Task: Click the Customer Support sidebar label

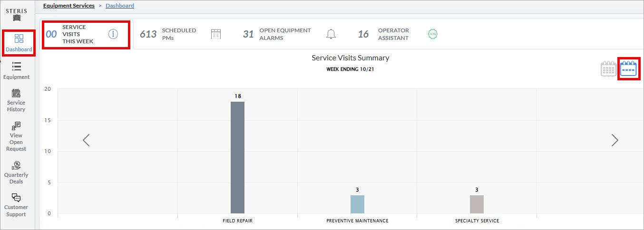Action: pyautogui.click(x=16, y=211)
